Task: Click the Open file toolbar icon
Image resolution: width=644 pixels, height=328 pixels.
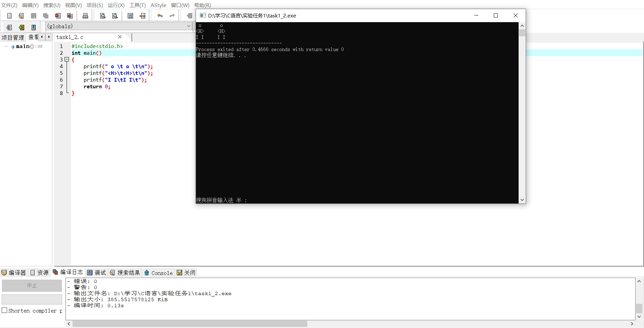Action: coord(21,15)
